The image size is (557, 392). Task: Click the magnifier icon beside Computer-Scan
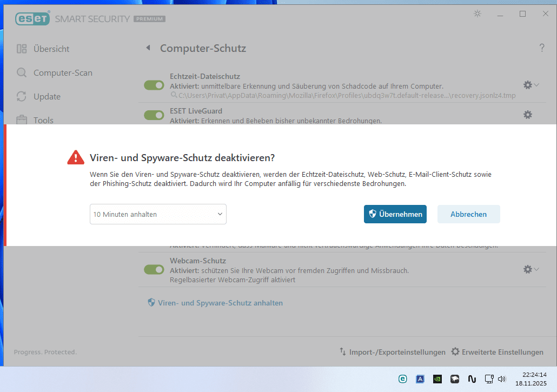pyautogui.click(x=22, y=73)
